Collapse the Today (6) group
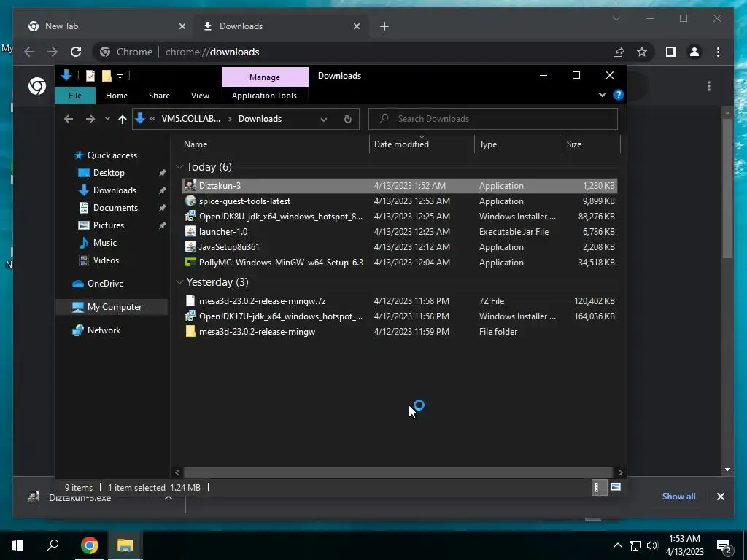The image size is (747, 560). coord(179,167)
